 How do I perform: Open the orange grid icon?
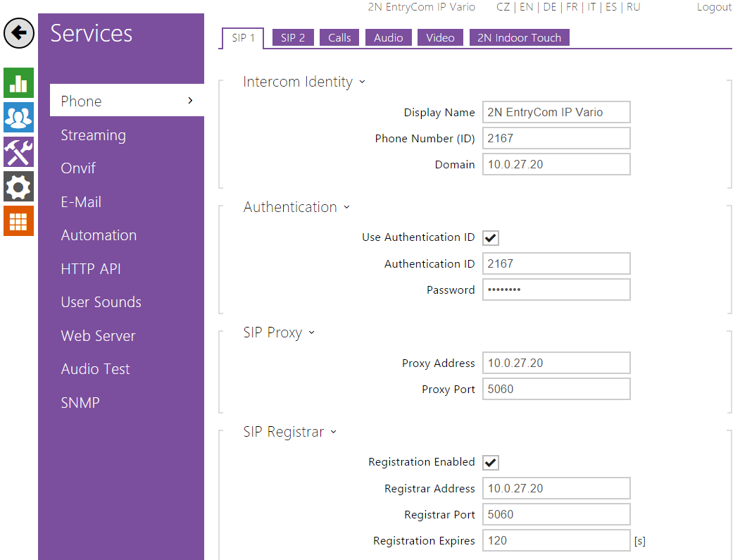click(18, 220)
